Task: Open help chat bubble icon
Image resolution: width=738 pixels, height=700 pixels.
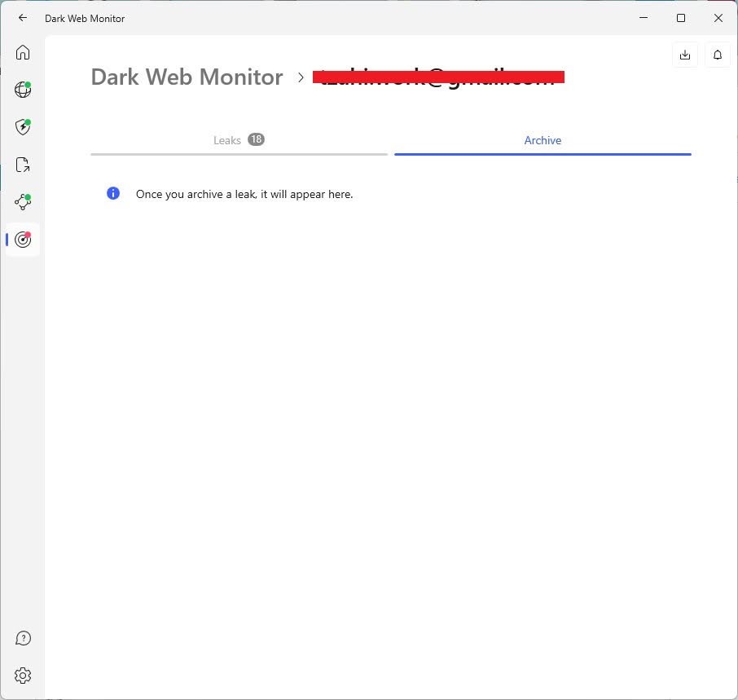Action: [23, 638]
